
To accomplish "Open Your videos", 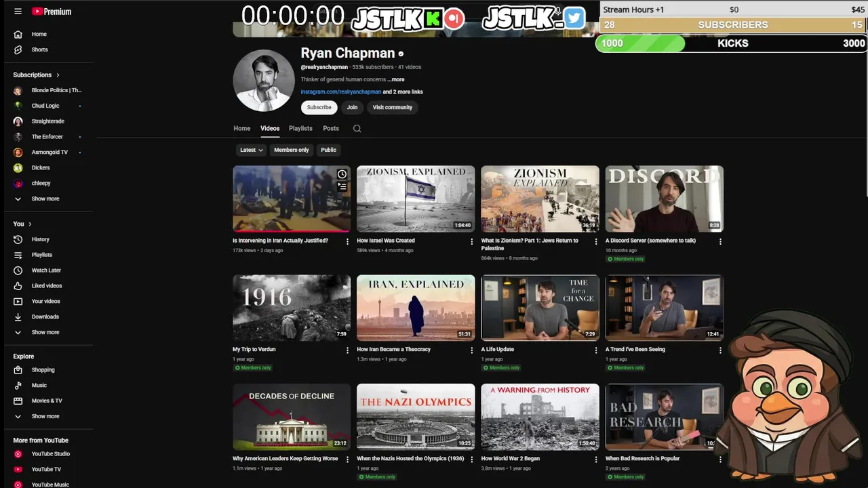I will click(x=47, y=301).
